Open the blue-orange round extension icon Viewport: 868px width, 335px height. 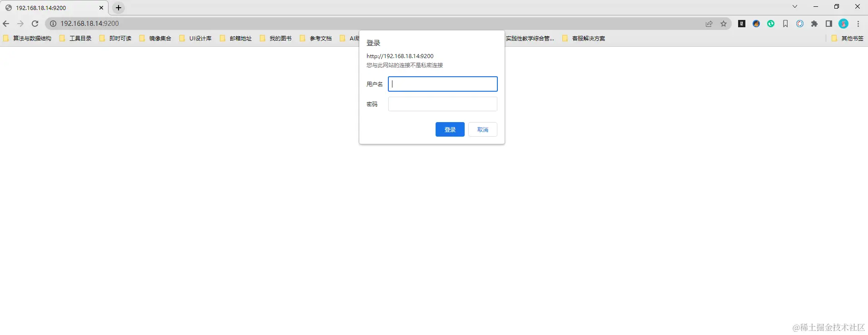(x=756, y=24)
